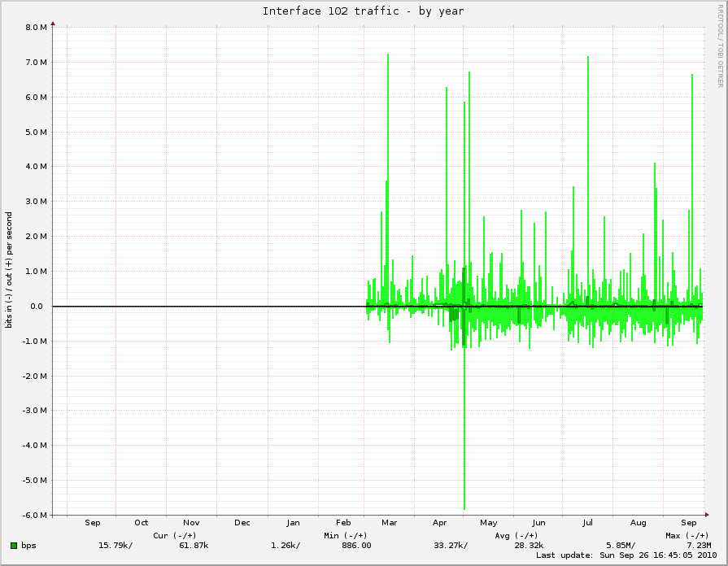
Task: Click the last "Sep" month label on x-axis
Action: tap(688, 523)
